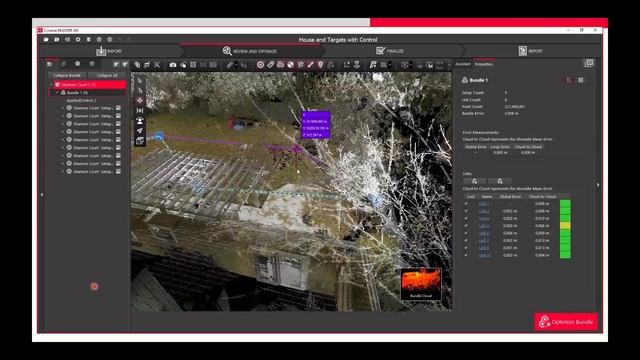Click the cloud toolbar icon

[280, 64]
